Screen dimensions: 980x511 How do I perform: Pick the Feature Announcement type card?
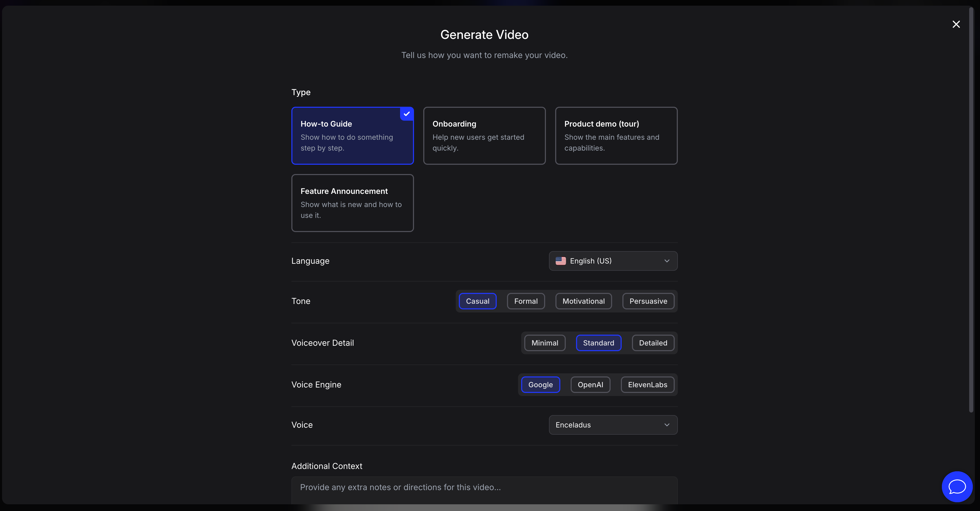pyautogui.click(x=352, y=203)
